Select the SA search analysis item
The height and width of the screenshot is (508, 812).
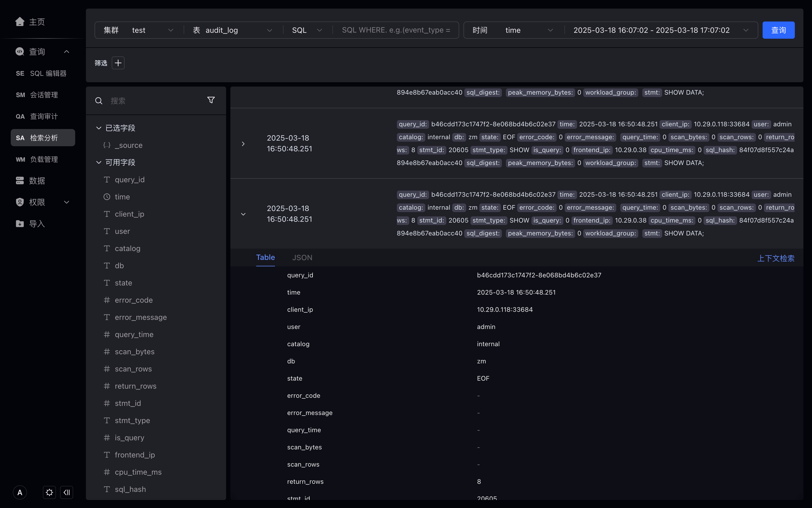[x=43, y=138]
